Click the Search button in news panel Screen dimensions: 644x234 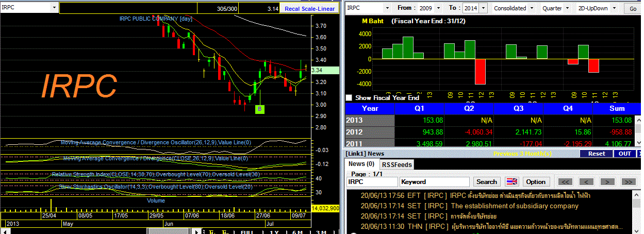[486, 181]
